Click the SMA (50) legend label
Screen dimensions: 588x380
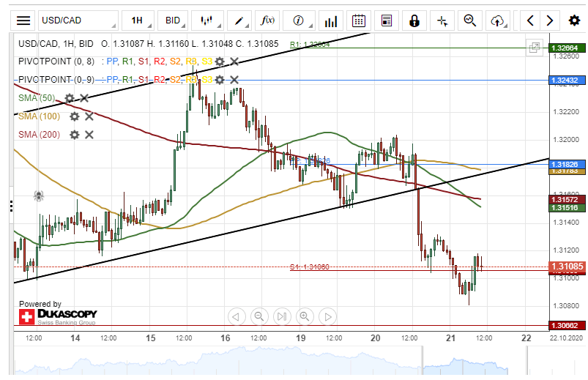click(37, 98)
